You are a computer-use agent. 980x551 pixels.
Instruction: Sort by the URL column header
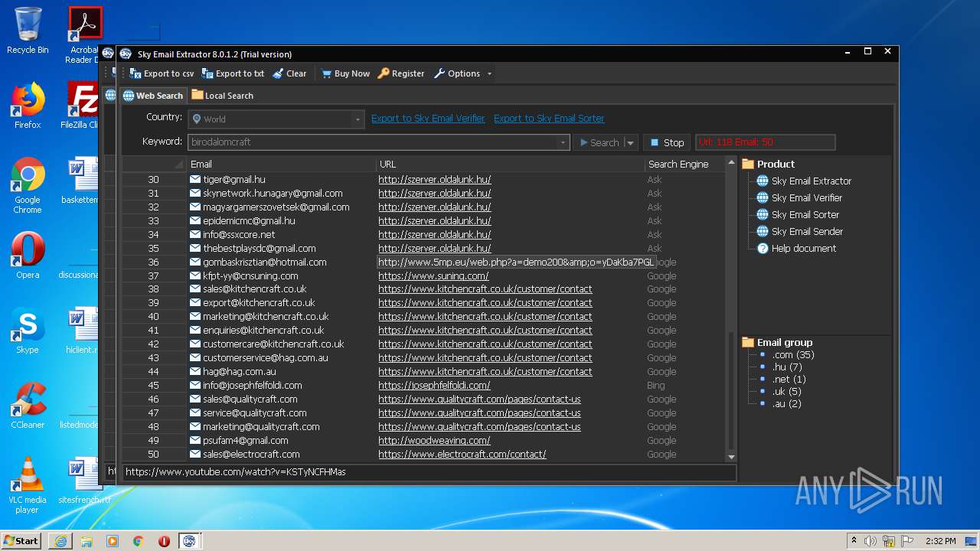pyautogui.click(x=387, y=165)
